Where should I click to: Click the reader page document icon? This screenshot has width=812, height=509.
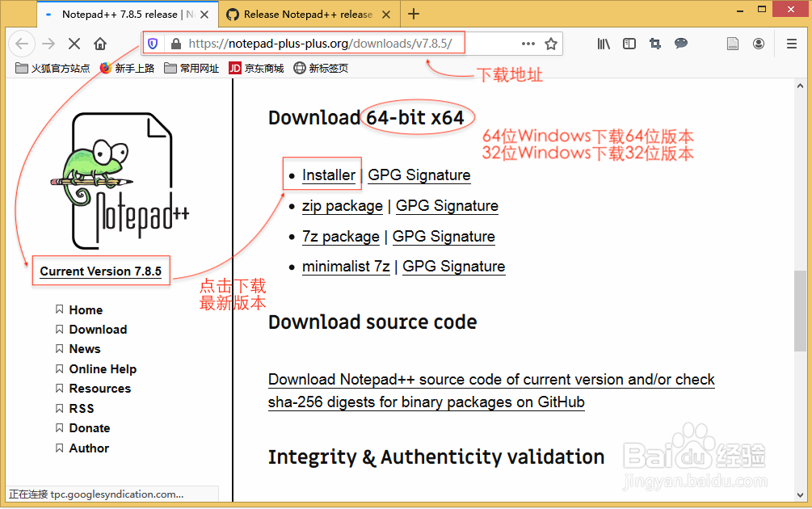click(733, 44)
